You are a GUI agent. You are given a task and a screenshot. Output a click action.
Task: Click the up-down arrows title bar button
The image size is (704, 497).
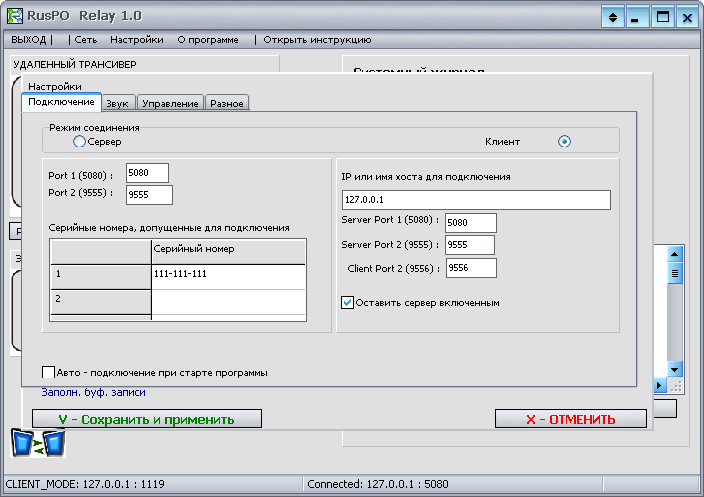click(x=613, y=17)
